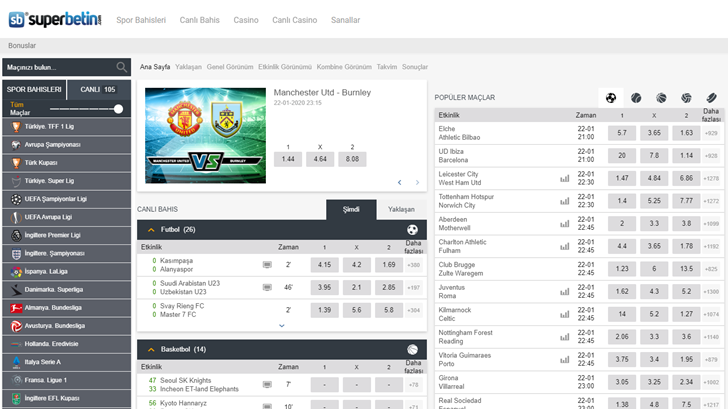This screenshot has width=728, height=409.
Task: Open Hollanda Eredivisie in sidebar
Action: point(66,344)
